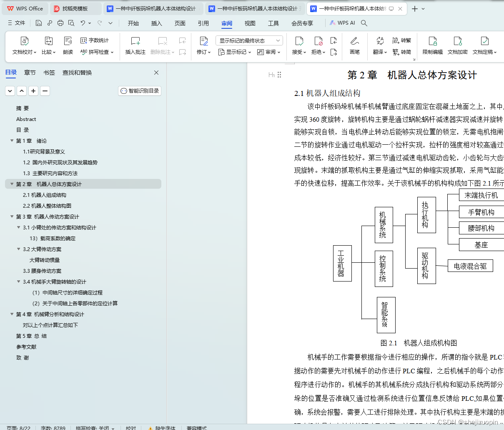The height and width of the screenshot is (430, 504).
Task: Switch to 章节 navigation tab
Action: (30, 73)
